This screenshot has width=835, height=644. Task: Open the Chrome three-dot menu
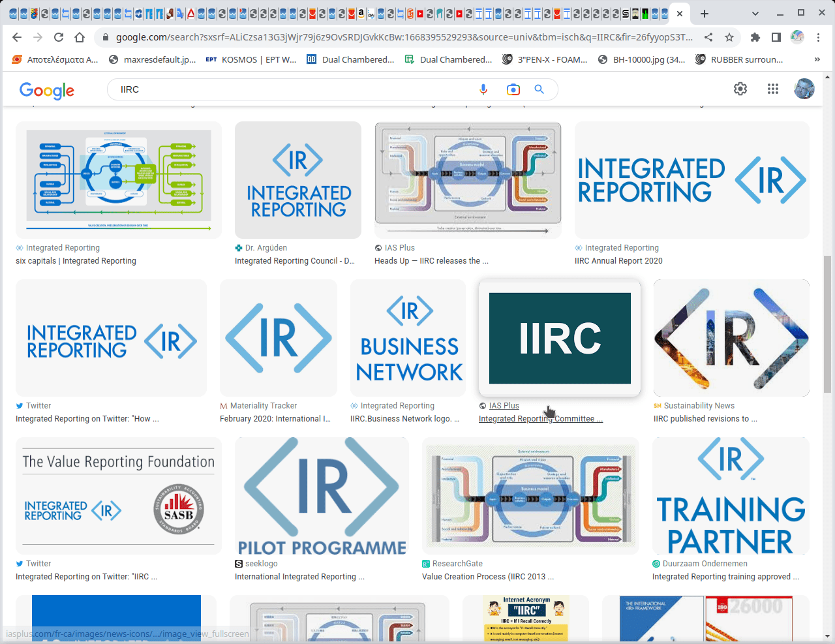click(x=818, y=37)
